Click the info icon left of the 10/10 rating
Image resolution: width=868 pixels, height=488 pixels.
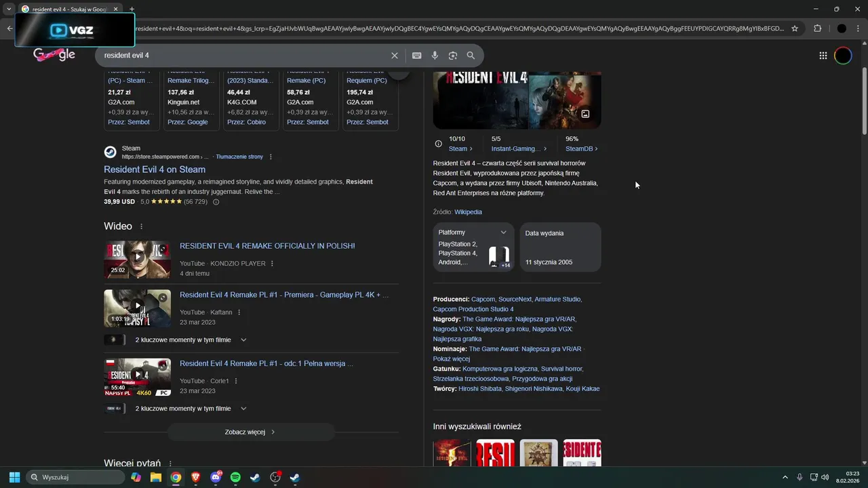coord(438,144)
